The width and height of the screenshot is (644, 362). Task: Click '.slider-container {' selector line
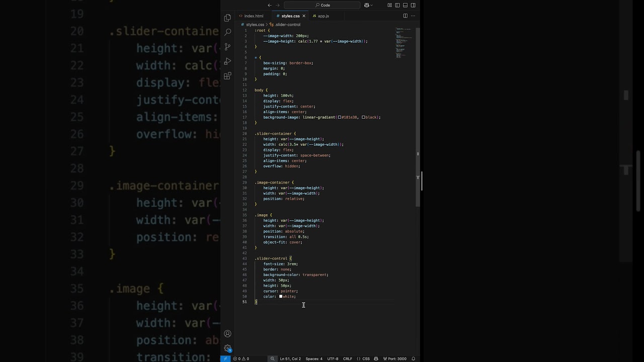pyautogui.click(x=275, y=134)
